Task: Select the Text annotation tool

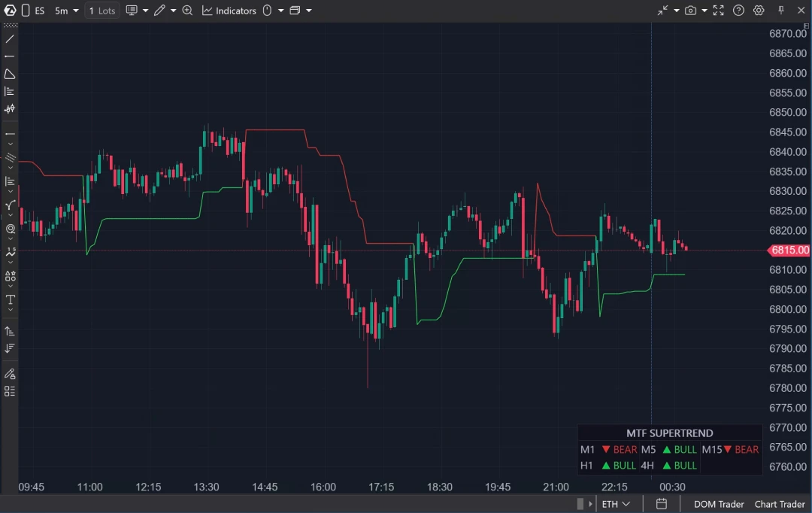Action: coord(10,299)
